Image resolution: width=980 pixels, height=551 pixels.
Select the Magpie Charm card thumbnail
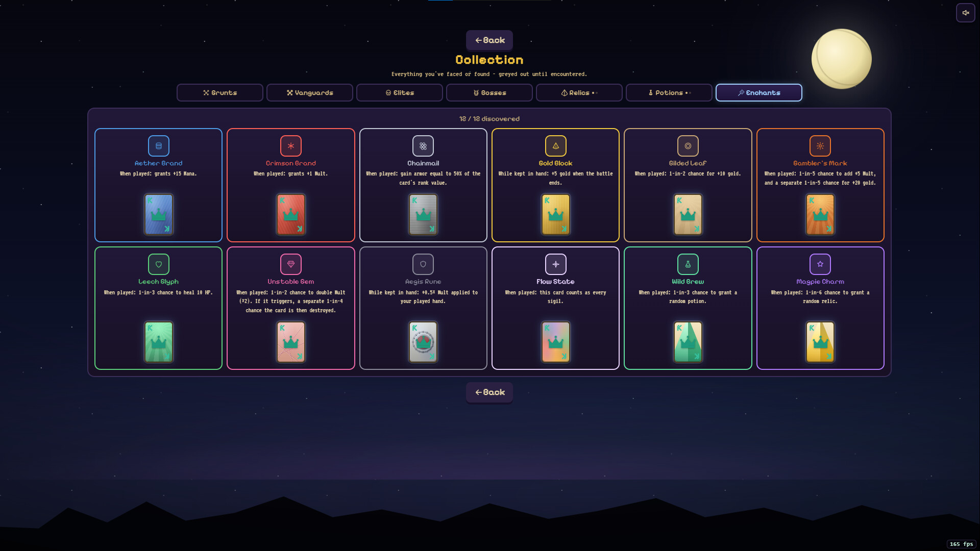click(x=820, y=342)
